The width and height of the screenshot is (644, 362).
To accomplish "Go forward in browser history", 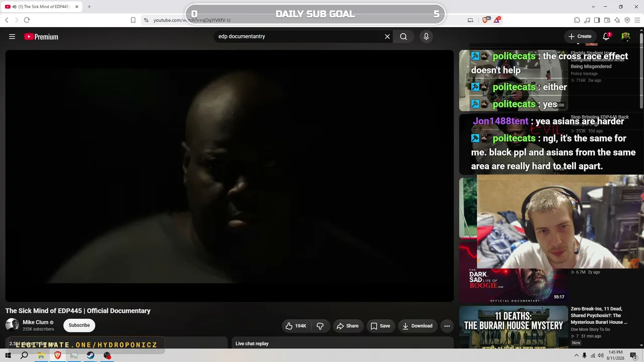I will click(x=17, y=20).
